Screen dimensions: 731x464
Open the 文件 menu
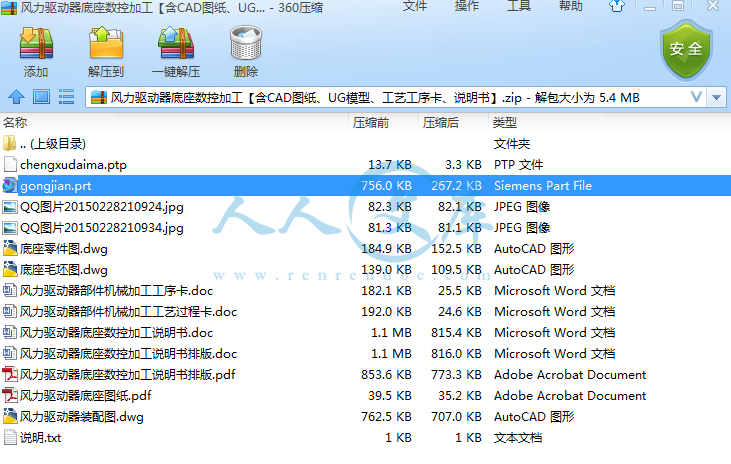pos(415,6)
